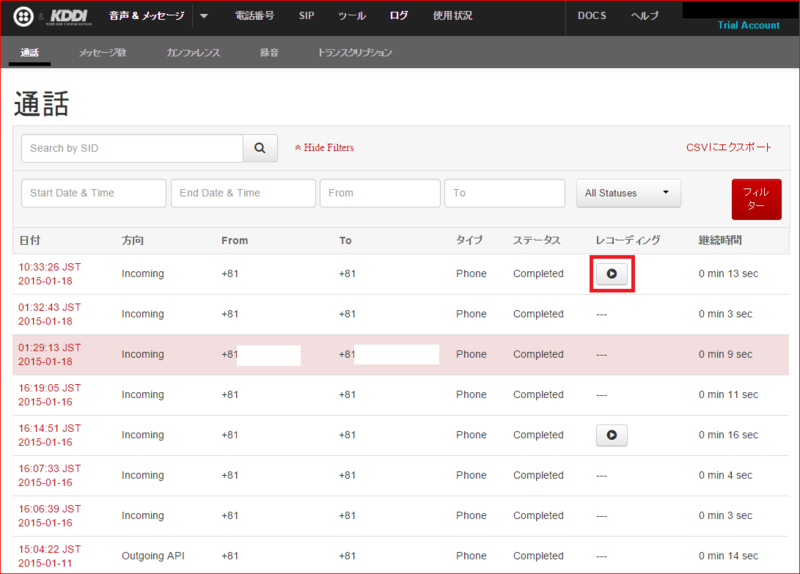Open the ヘルプ link
The image size is (800, 574).
pyautogui.click(x=645, y=16)
